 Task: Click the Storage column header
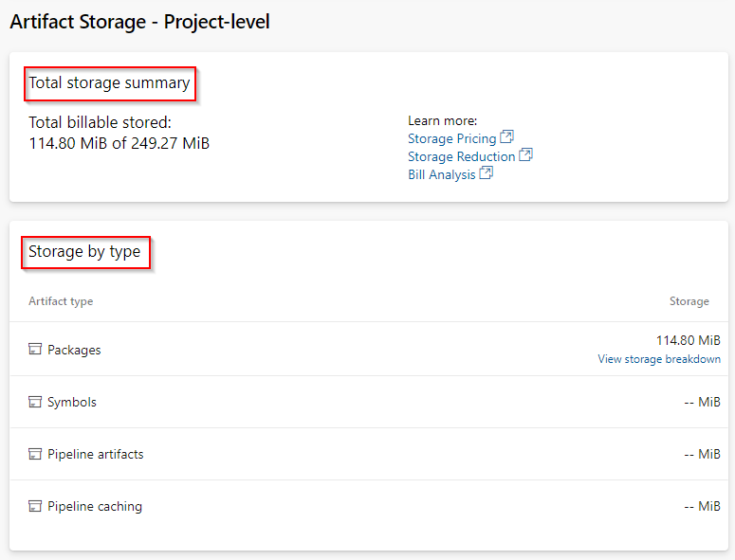coord(689,301)
